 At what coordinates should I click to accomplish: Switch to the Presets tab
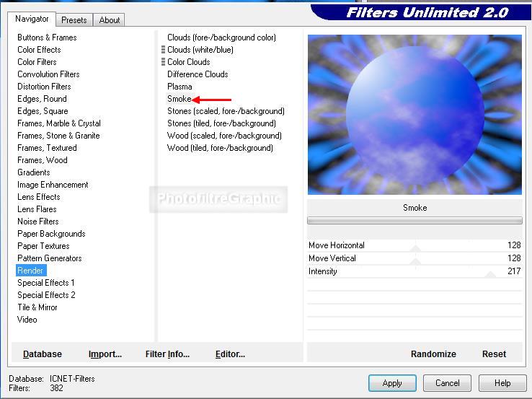(x=74, y=20)
